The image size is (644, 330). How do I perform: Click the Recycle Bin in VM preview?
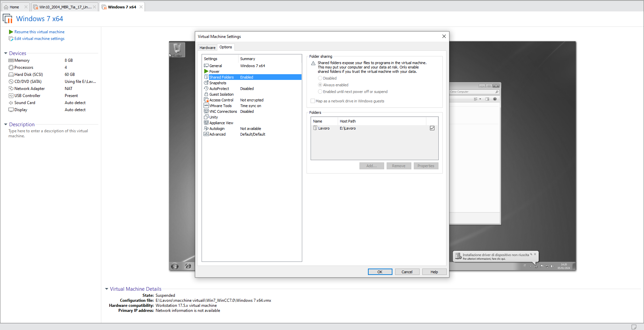[x=177, y=50]
